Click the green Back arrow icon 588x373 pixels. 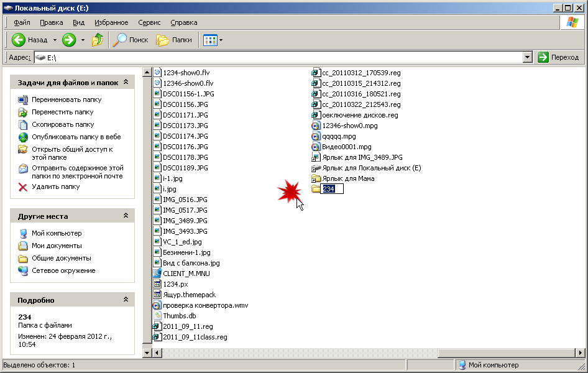(19, 40)
